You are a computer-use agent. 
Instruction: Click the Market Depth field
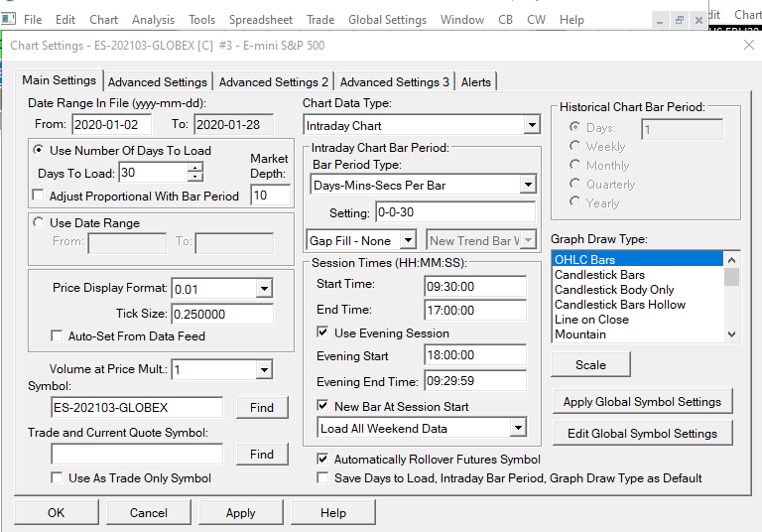[x=270, y=195]
